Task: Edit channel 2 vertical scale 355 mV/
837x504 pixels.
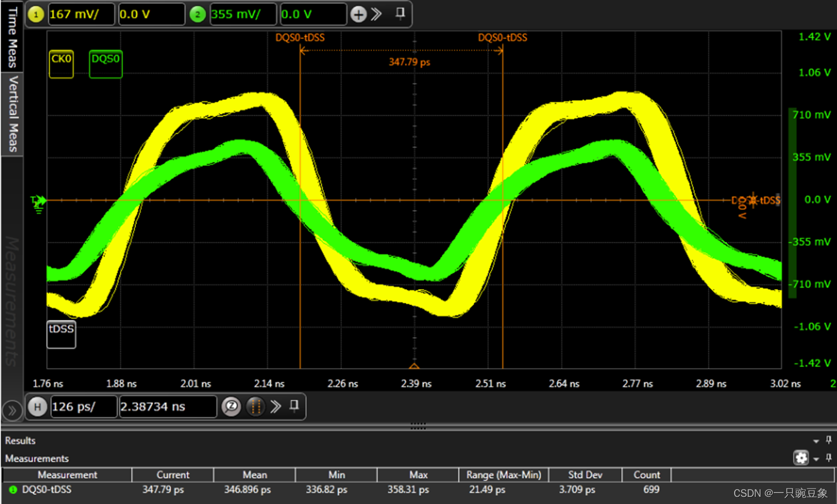Action: [x=243, y=14]
